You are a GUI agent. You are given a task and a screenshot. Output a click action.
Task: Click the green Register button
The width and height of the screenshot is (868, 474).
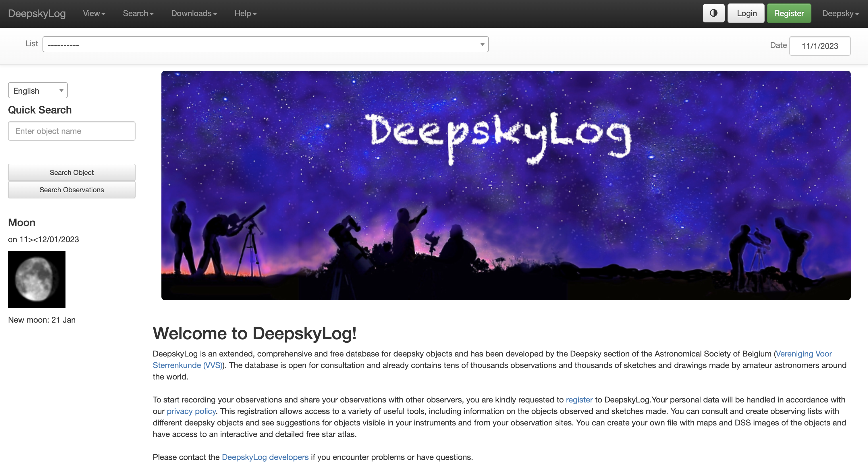tap(788, 13)
